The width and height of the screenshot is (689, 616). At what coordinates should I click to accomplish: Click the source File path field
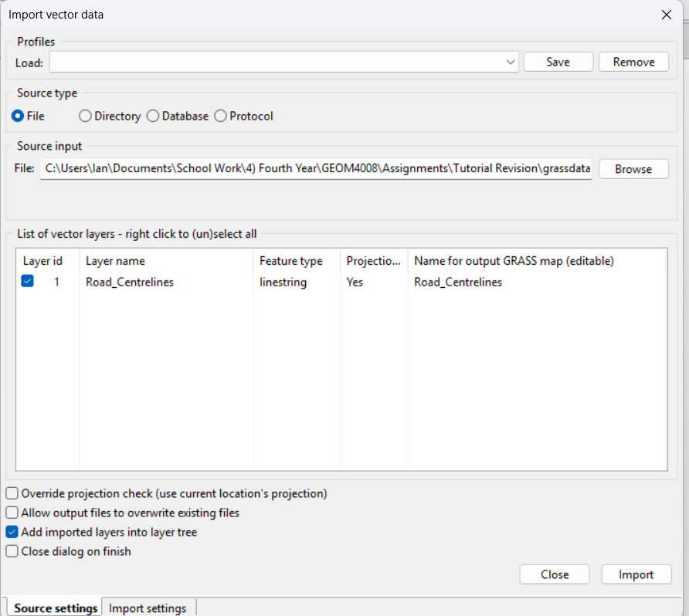[317, 168]
